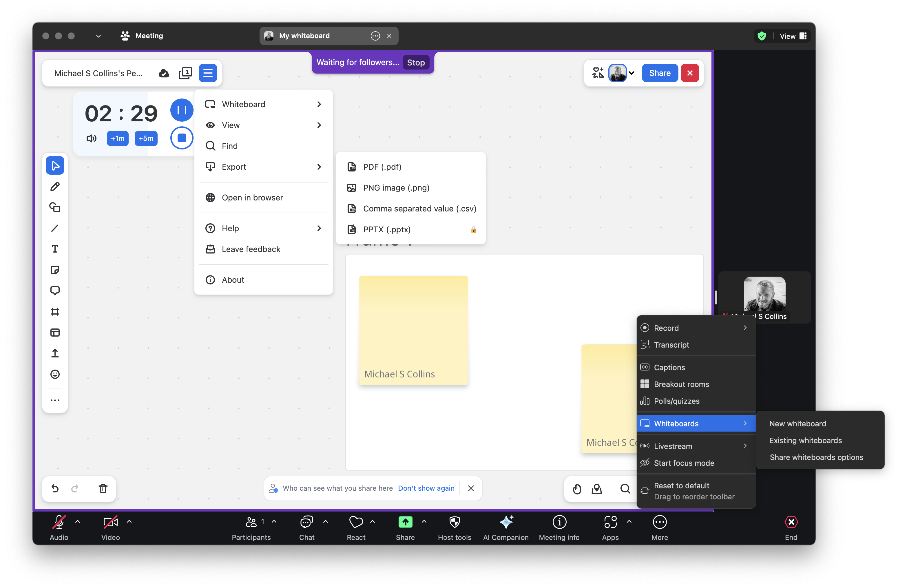The image size is (898, 588).
Task: Click the redo arrow
Action: (75, 488)
